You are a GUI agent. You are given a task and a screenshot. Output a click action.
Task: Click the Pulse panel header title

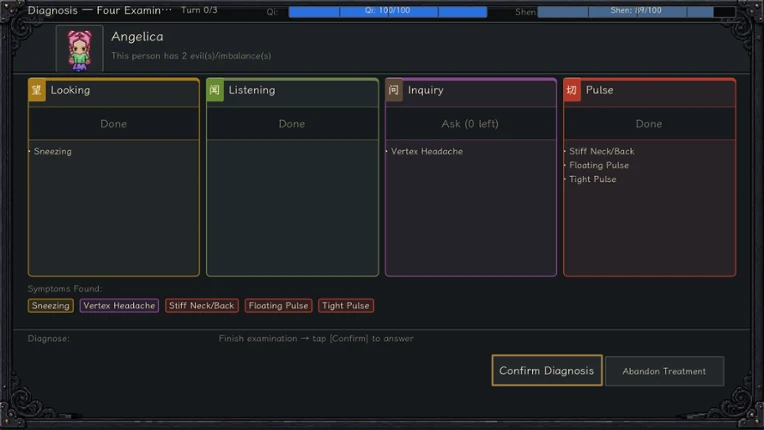[599, 90]
